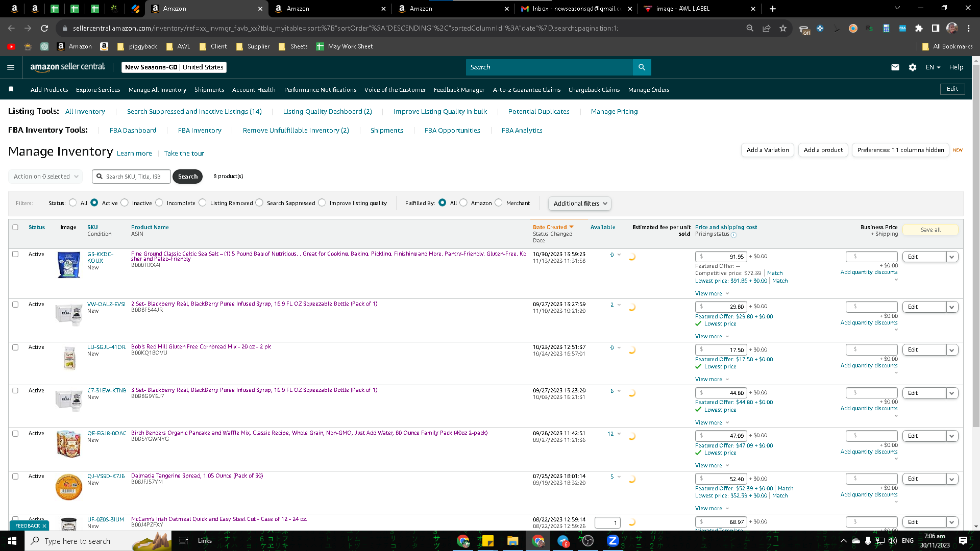Open Manage Pricing link
980x551 pixels.
pos(614,112)
